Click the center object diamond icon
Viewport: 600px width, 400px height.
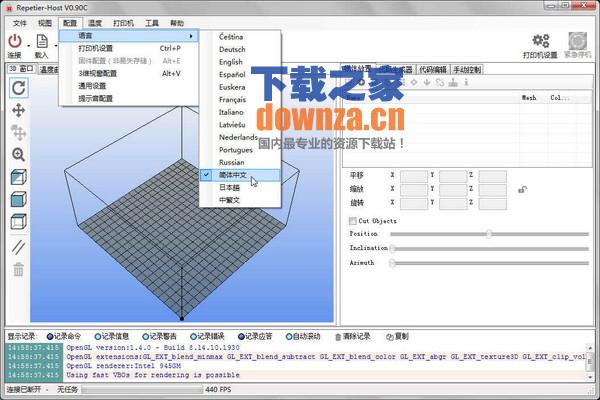(x=414, y=82)
